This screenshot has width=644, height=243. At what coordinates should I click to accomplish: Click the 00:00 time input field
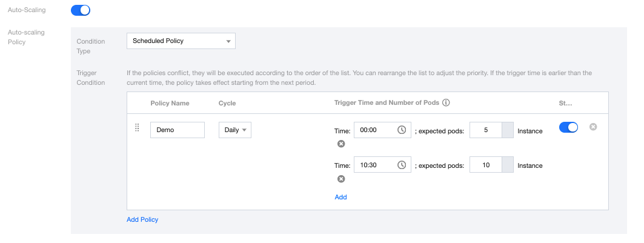[x=376, y=130]
